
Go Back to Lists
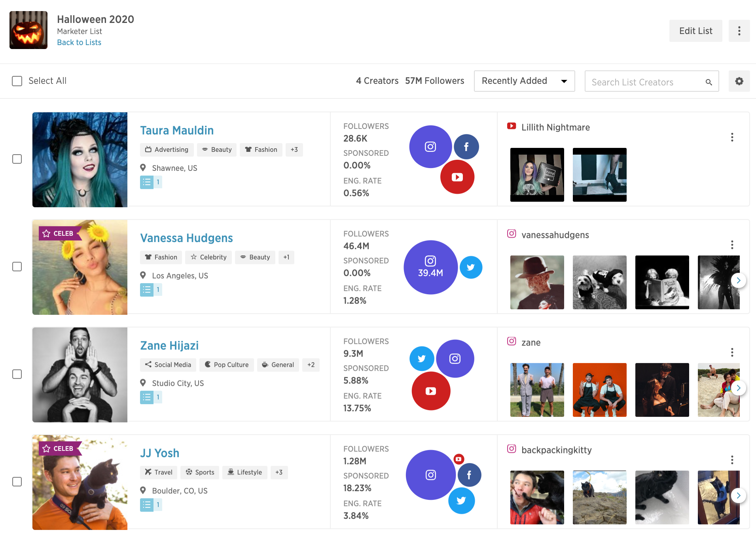pyautogui.click(x=79, y=42)
